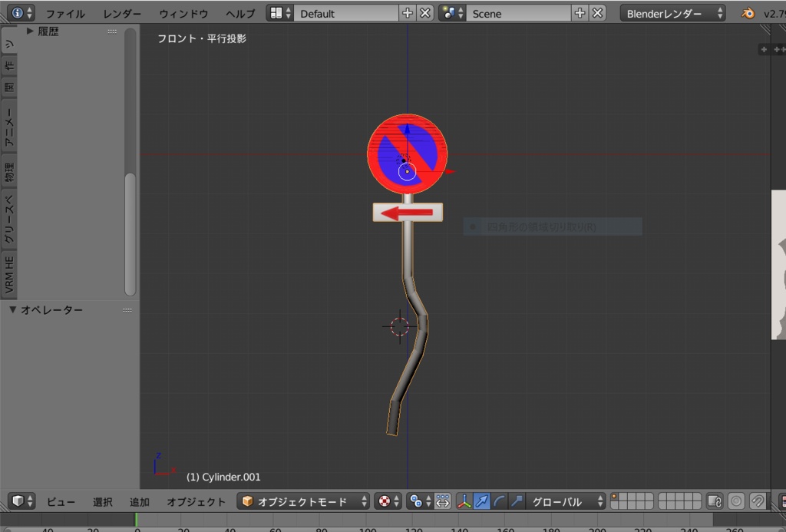This screenshot has width=786, height=532.
Task: Open the グローバル transform orientation dropdown
Action: coord(566,501)
